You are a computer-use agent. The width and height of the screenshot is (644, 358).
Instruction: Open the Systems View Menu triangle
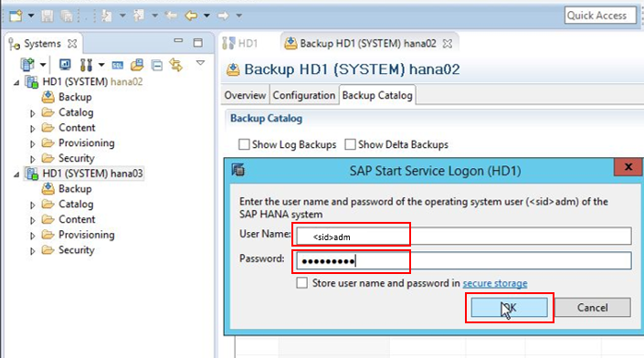point(200,63)
